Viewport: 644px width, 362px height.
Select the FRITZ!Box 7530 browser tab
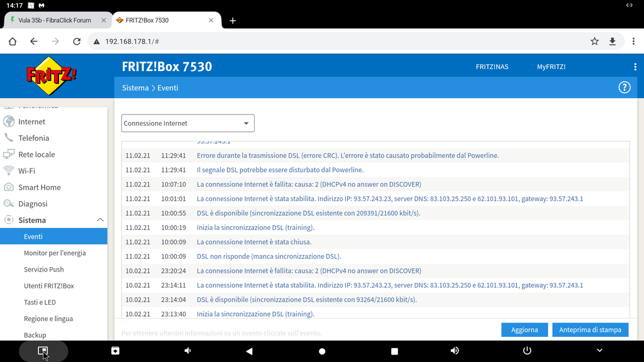pos(147,20)
